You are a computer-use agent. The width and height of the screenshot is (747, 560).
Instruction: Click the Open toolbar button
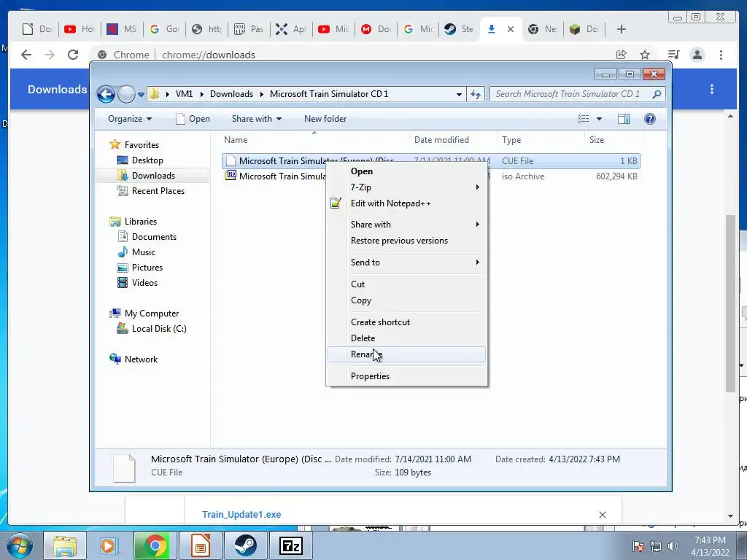(193, 119)
